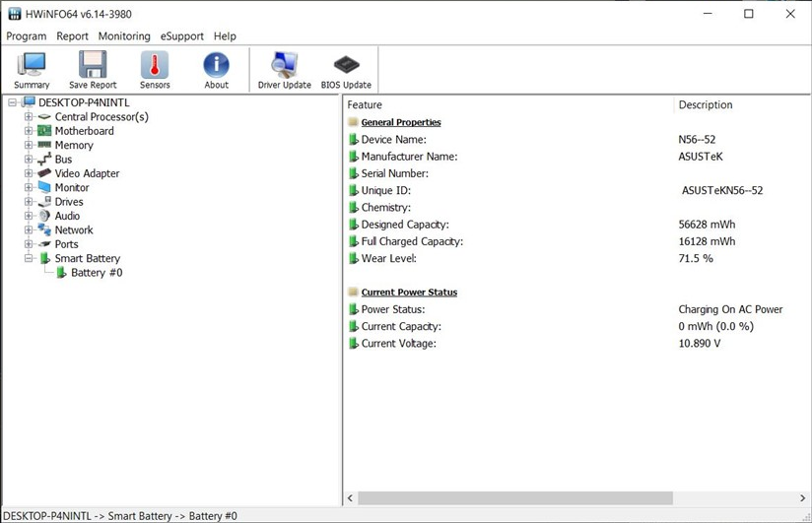The height and width of the screenshot is (523, 812).
Task: Click the battery icon beside Wear Level
Action: pyautogui.click(x=353, y=258)
